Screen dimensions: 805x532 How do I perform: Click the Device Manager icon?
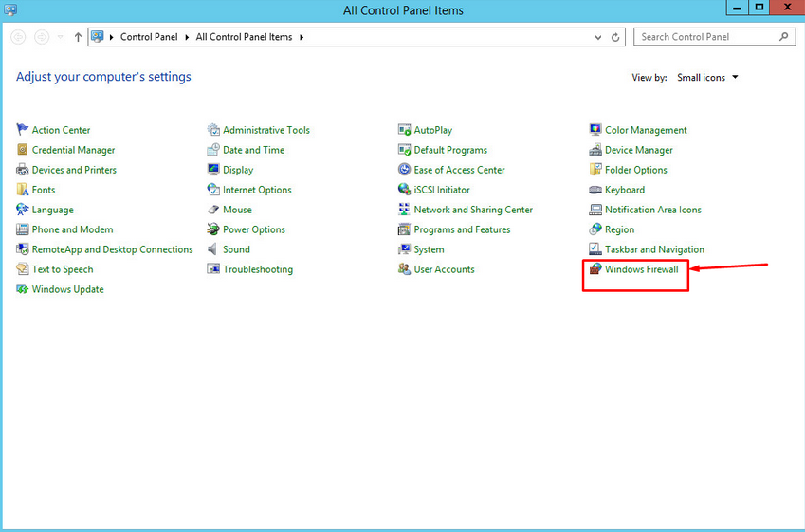(595, 150)
